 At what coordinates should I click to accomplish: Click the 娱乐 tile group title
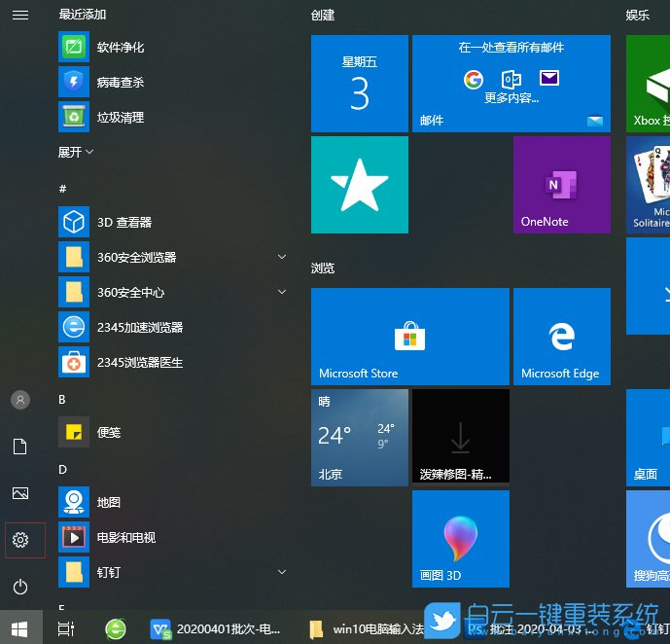point(637,16)
